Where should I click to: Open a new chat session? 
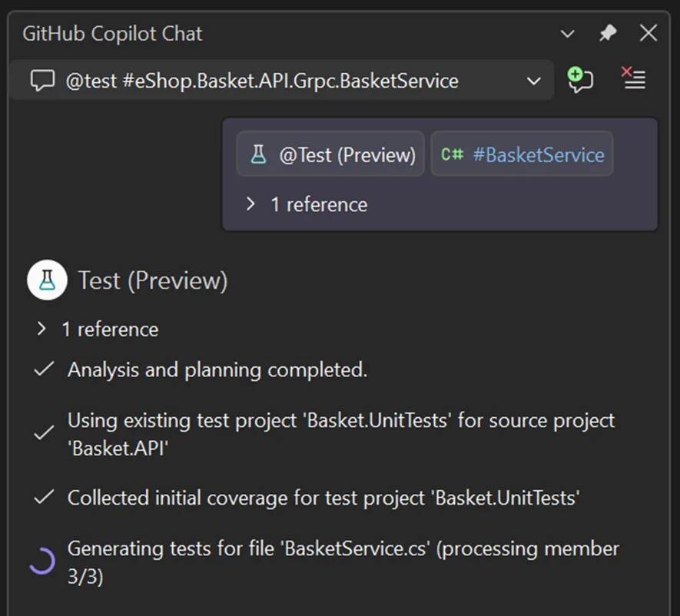click(582, 79)
